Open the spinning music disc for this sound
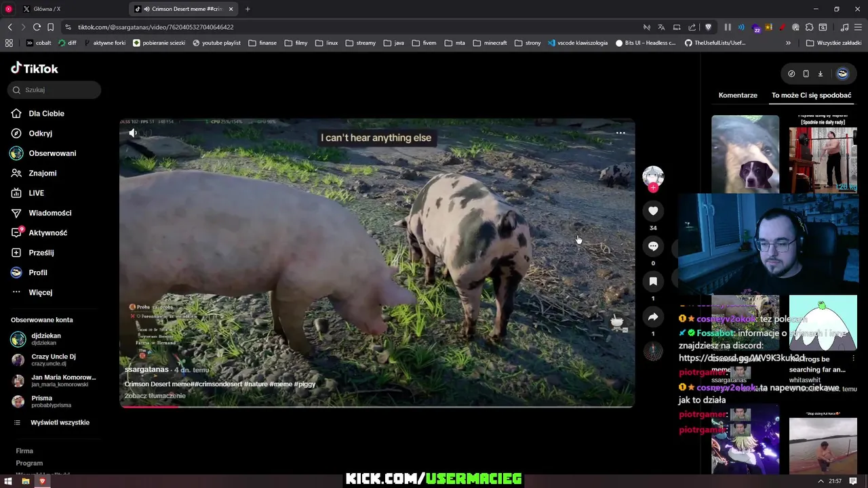 (x=653, y=351)
